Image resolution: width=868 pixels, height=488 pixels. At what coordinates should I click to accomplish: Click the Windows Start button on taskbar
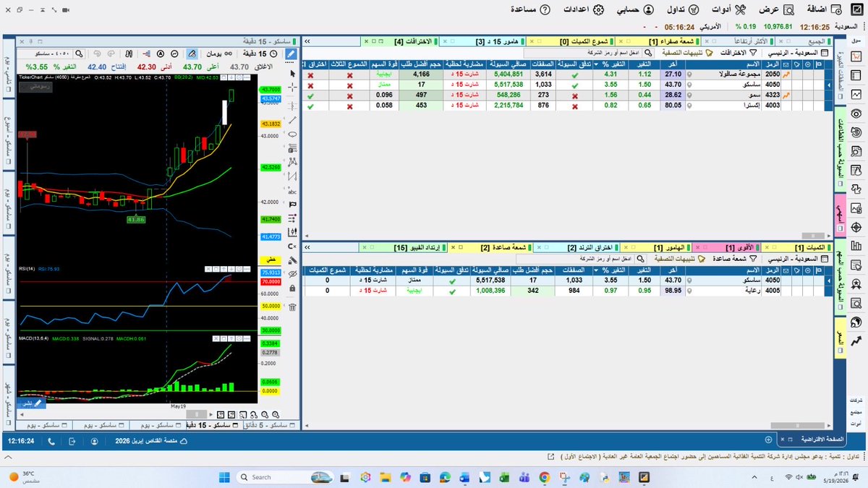coord(224,477)
